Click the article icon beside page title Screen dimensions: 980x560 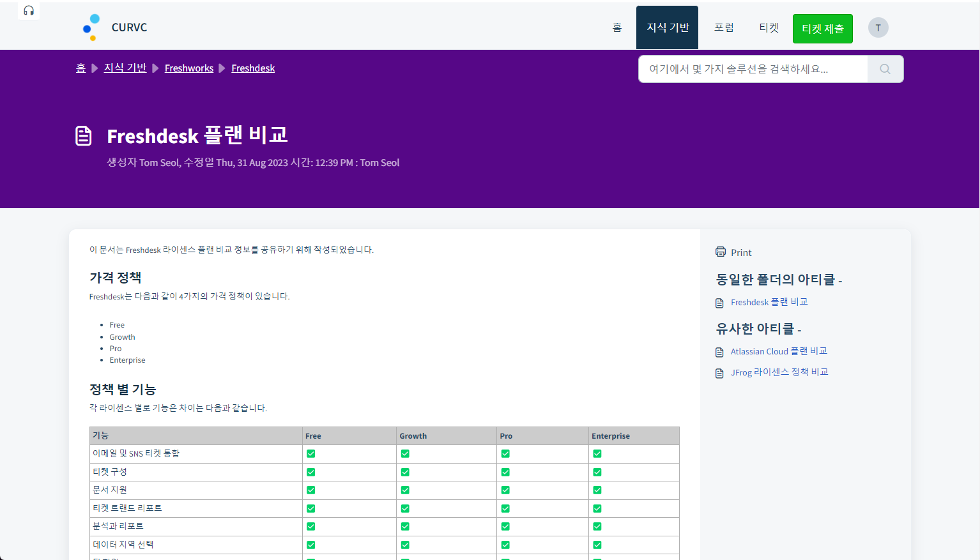84,136
